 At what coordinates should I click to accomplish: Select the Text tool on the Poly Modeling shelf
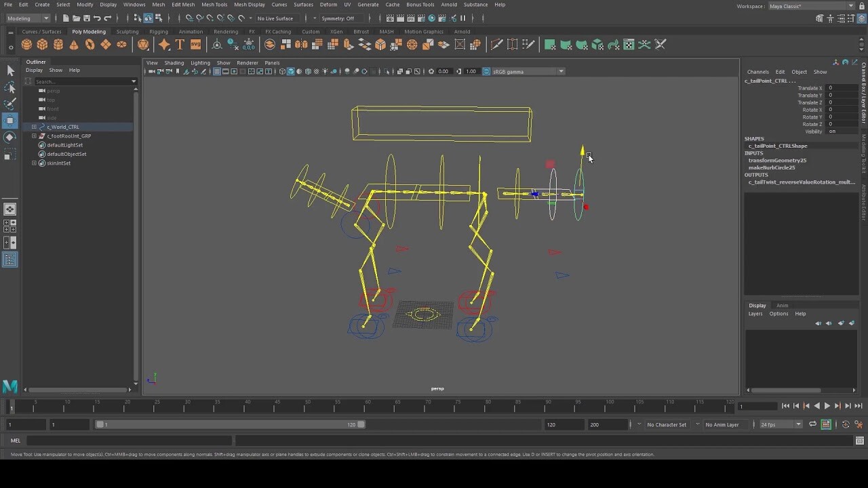pyautogui.click(x=179, y=44)
